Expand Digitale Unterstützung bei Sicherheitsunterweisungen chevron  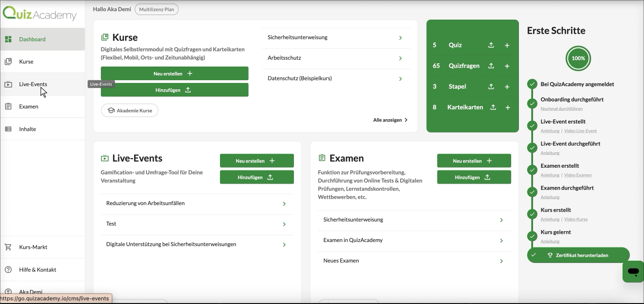tap(284, 245)
